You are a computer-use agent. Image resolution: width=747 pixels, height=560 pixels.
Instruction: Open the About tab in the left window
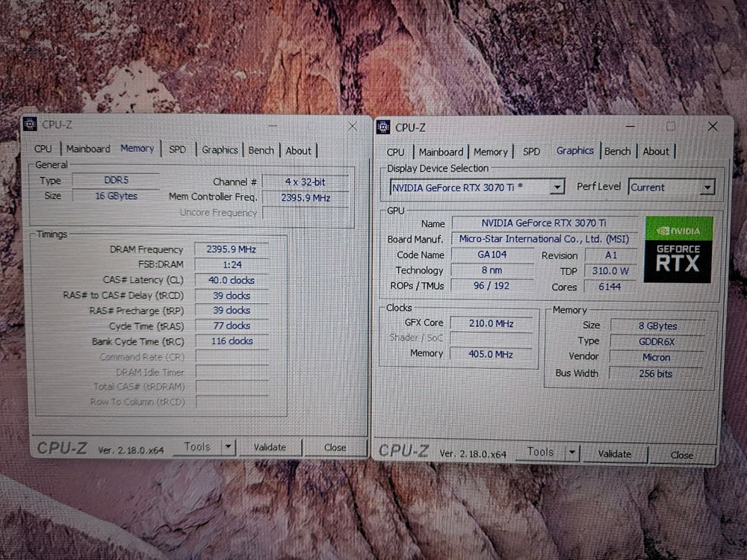(x=298, y=150)
